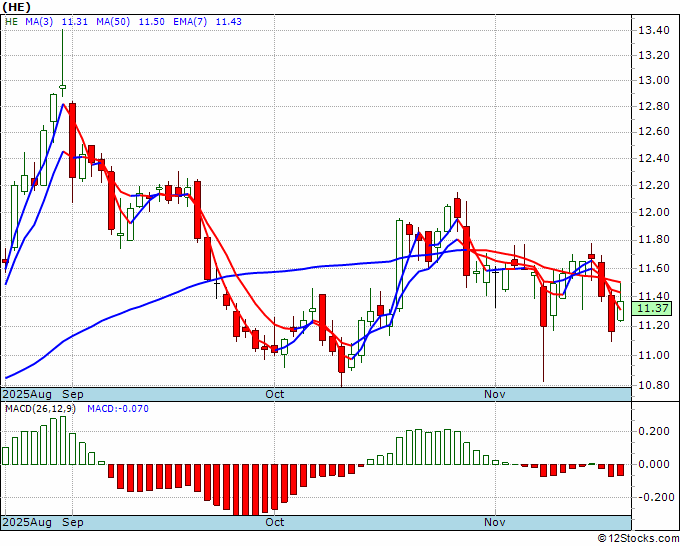Click the MACD:-0.070 value
Image resolution: width=680 pixels, height=546 pixels.
coord(118,409)
